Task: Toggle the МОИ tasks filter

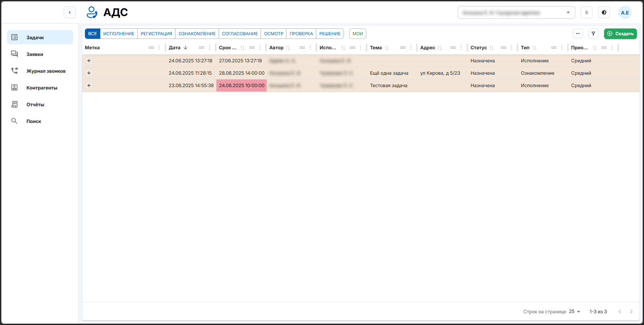Action: click(358, 34)
